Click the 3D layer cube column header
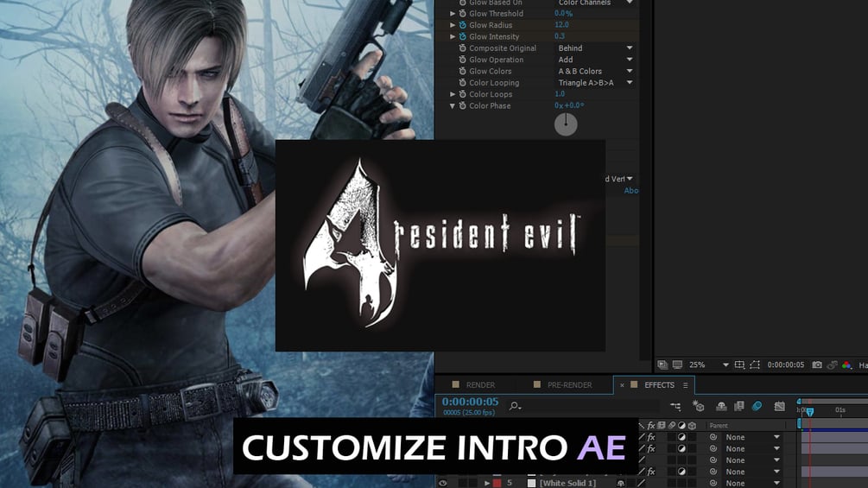The height and width of the screenshot is (488, 868). (692, 426)
